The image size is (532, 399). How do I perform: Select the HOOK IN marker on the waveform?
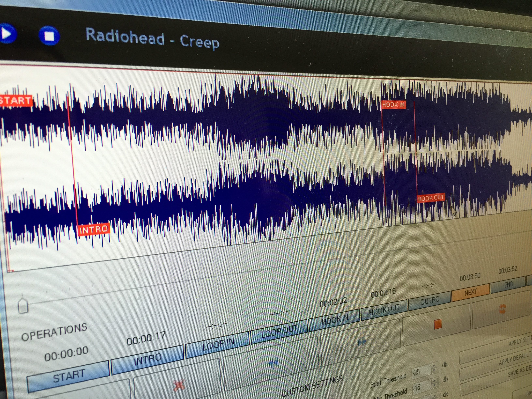point(393,105)
